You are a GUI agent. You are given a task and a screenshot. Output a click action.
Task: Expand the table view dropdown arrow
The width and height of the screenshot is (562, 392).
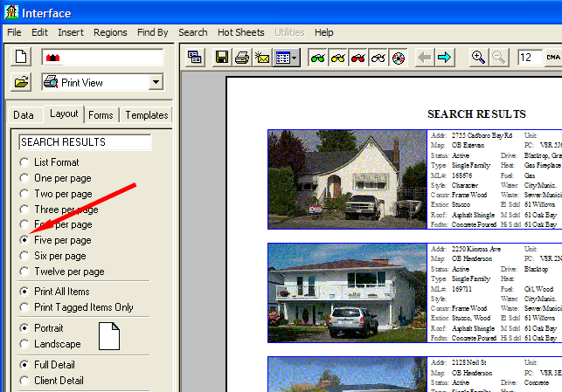click(x=295, y=58)
